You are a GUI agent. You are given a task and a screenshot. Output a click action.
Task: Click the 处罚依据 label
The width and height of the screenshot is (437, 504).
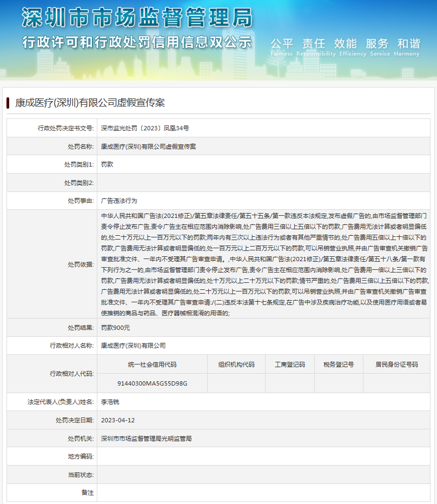pyautogui.click(x=81, y=264)
